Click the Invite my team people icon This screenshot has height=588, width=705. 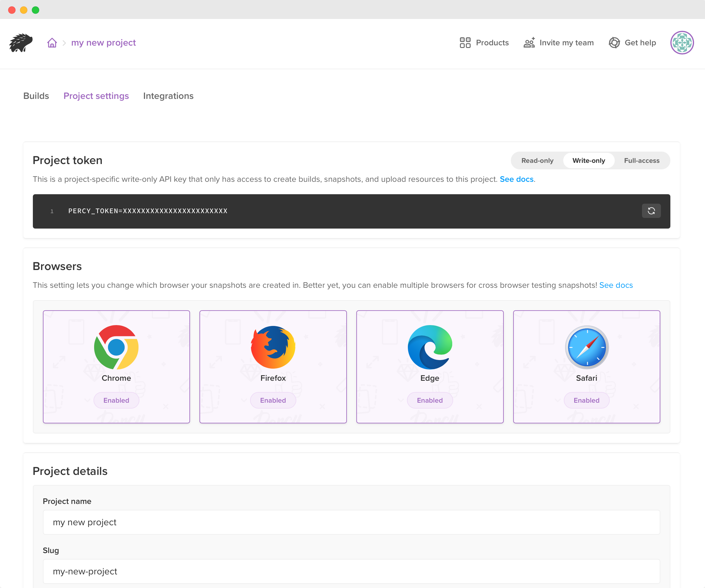pos(529,43)
